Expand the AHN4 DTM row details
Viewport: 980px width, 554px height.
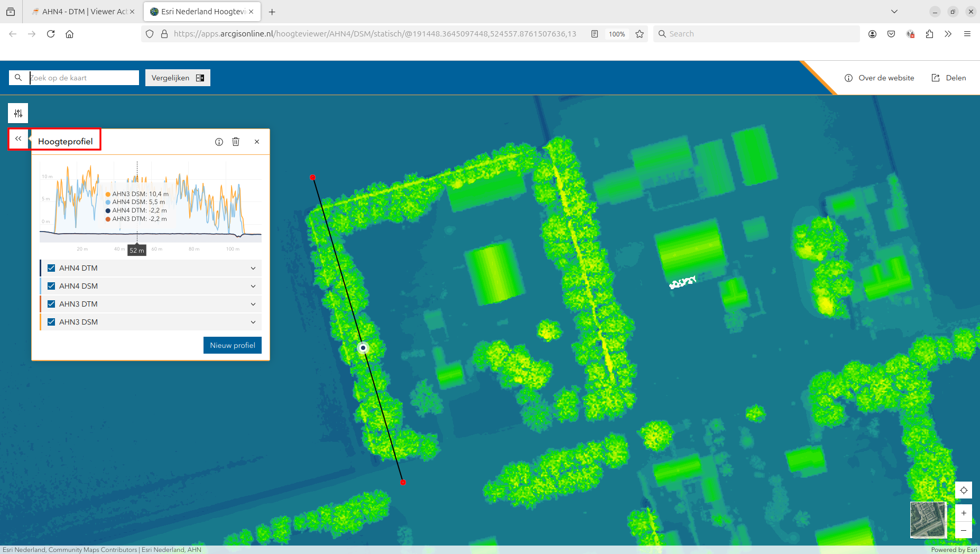tap(253, 268)
